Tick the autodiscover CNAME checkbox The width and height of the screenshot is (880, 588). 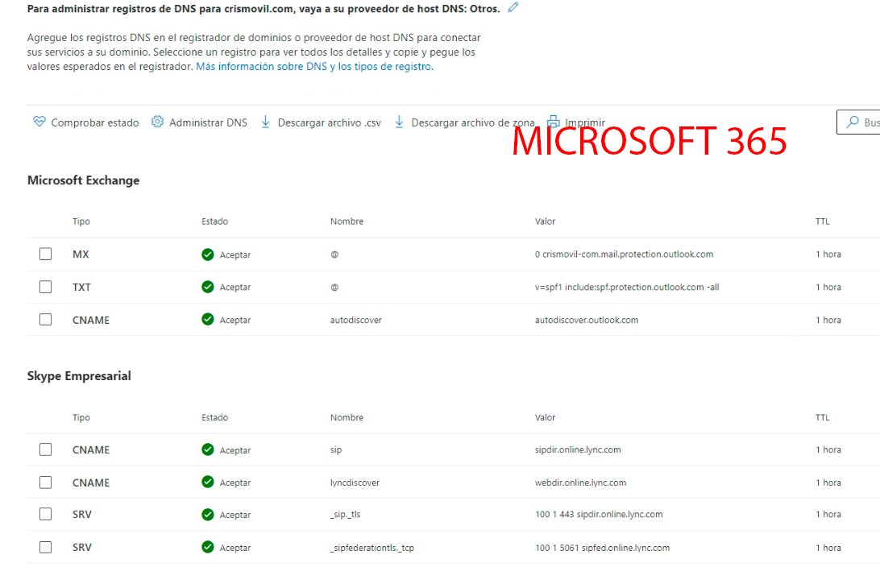[46, 320]
